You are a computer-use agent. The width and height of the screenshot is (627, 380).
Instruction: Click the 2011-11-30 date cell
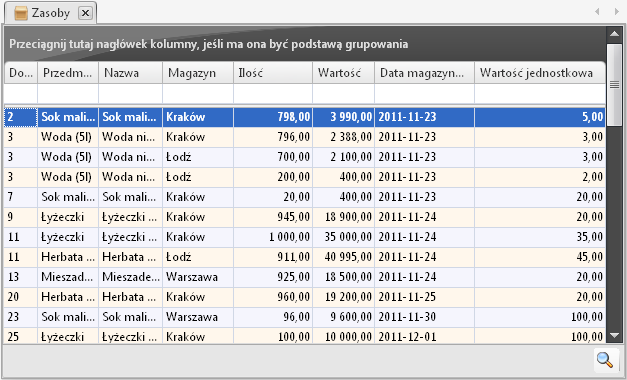pos(425,317)
